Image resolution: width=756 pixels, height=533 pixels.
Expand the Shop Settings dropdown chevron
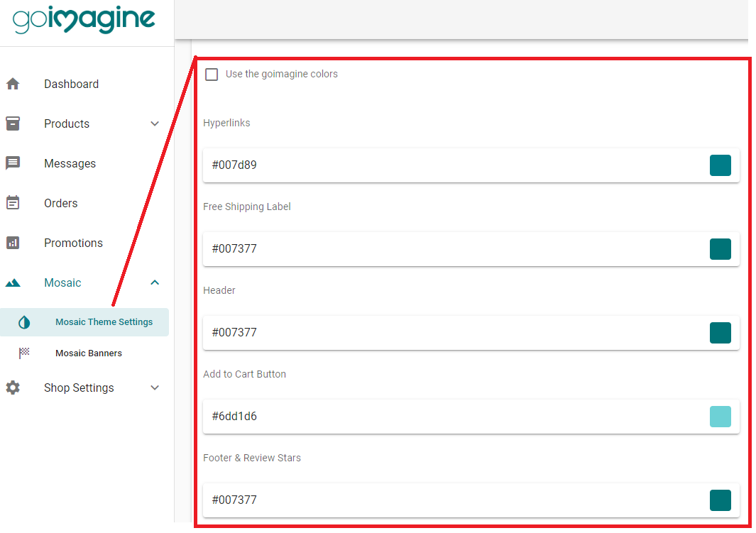coord(155,388)
